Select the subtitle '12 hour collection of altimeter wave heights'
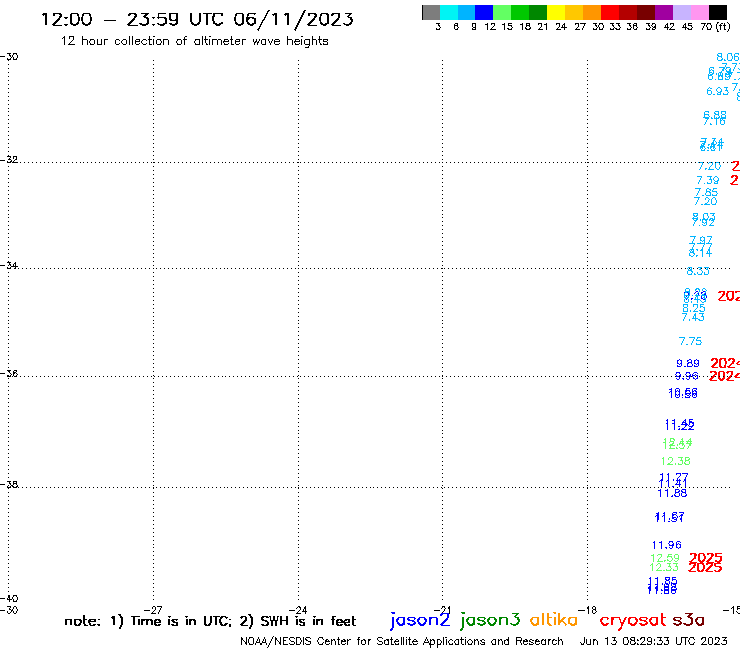Screen dimensions: 740x650 [194, 41]
